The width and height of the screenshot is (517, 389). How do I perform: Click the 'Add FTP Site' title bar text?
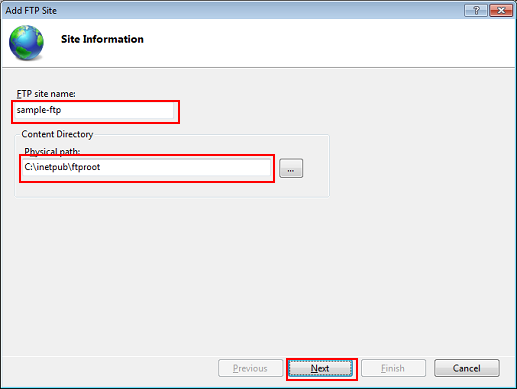31,11
